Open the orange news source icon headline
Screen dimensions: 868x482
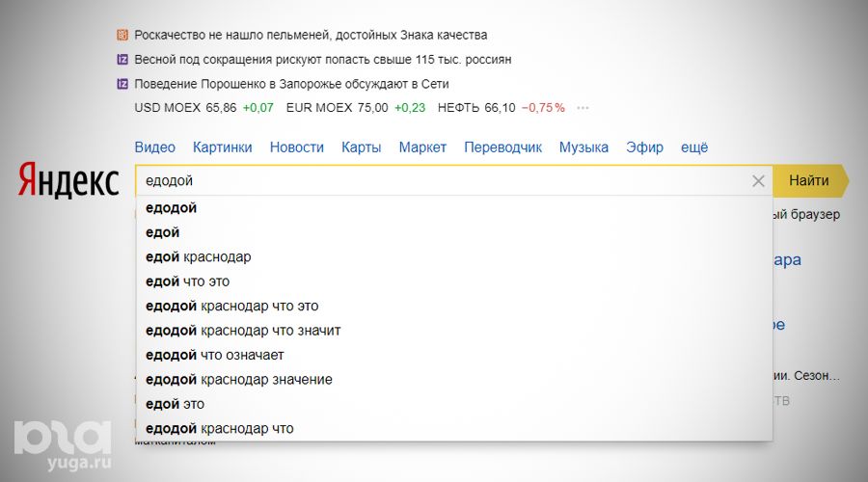[122, 35]
